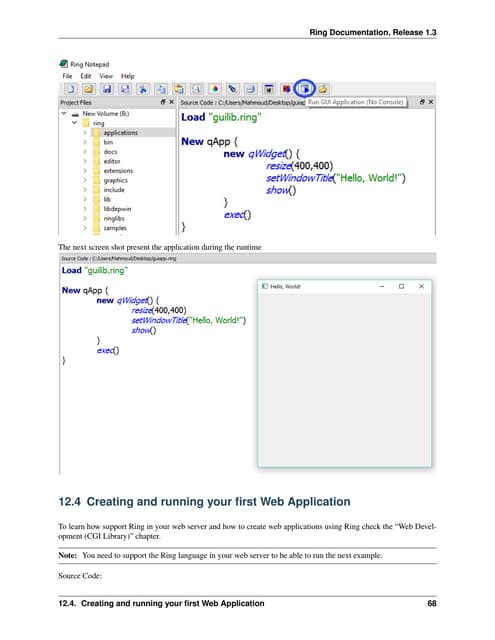Select the graphics folder name
The height and width of the screenshot is (640, 495).
(115, 180)
